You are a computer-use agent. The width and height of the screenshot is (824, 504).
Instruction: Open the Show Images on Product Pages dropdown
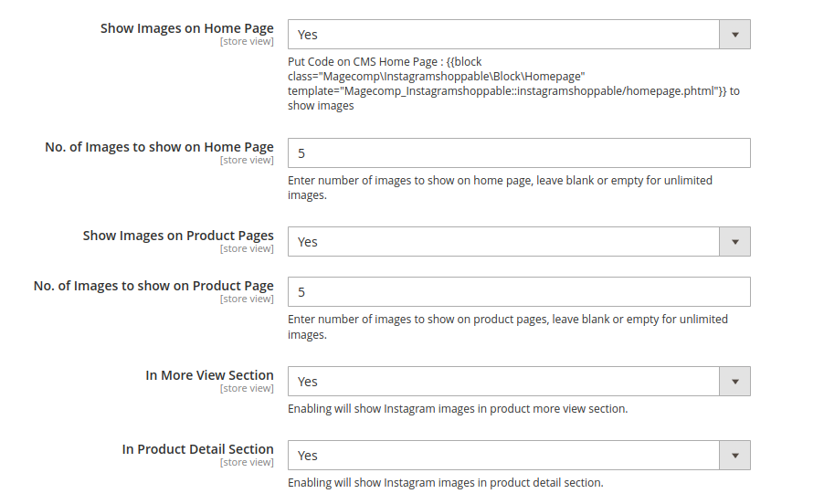point(519,242)
